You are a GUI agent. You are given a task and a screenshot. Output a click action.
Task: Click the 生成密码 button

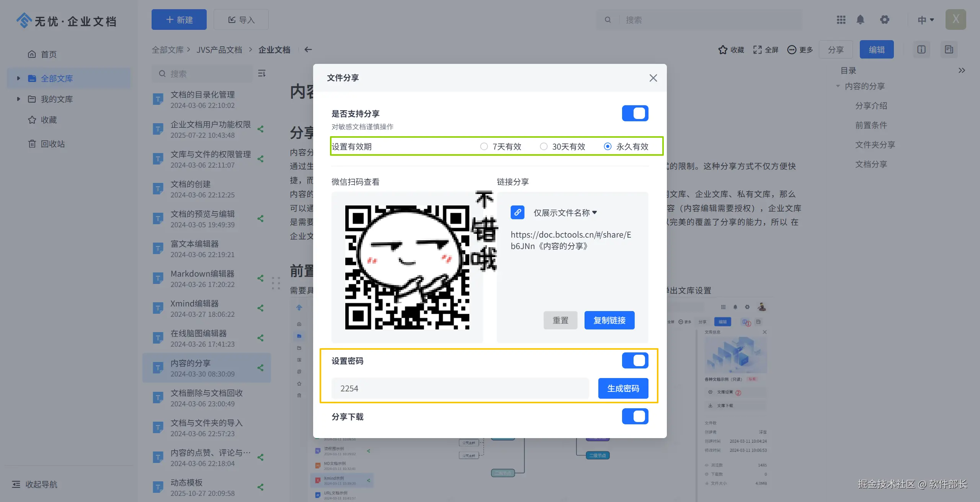[x=623, y=388]
